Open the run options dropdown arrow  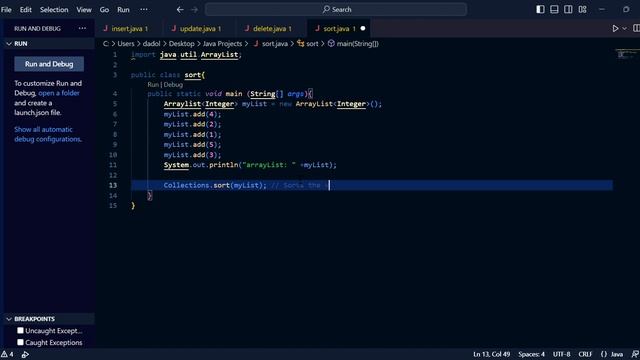click(624, 29)
